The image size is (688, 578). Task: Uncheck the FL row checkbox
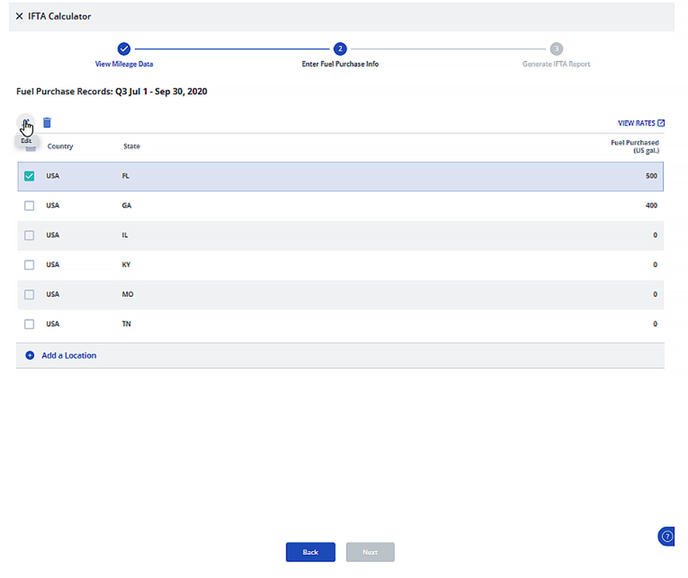coord(29,176)
